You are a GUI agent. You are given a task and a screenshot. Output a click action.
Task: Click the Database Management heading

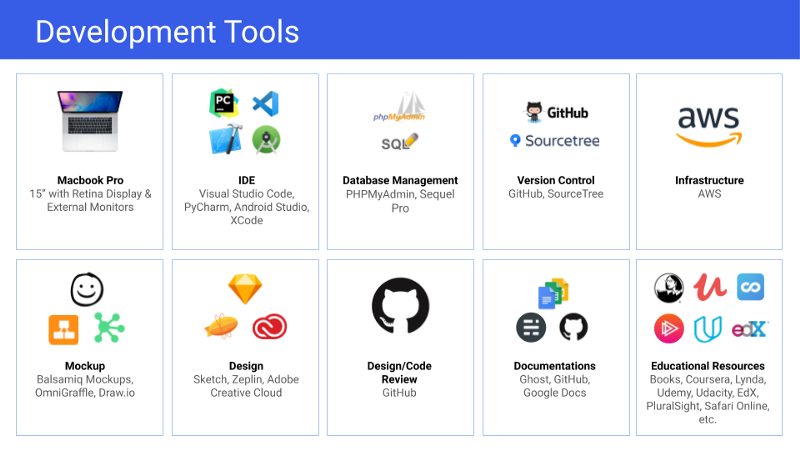tap(400, 180)
